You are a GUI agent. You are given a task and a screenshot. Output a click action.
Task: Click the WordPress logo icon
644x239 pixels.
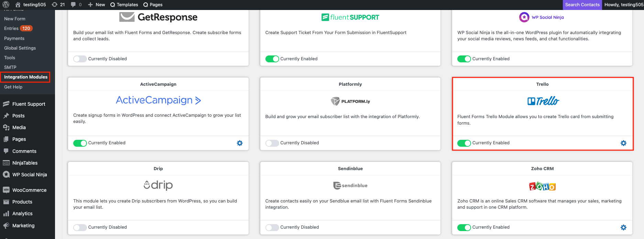[x=6, y=4]
